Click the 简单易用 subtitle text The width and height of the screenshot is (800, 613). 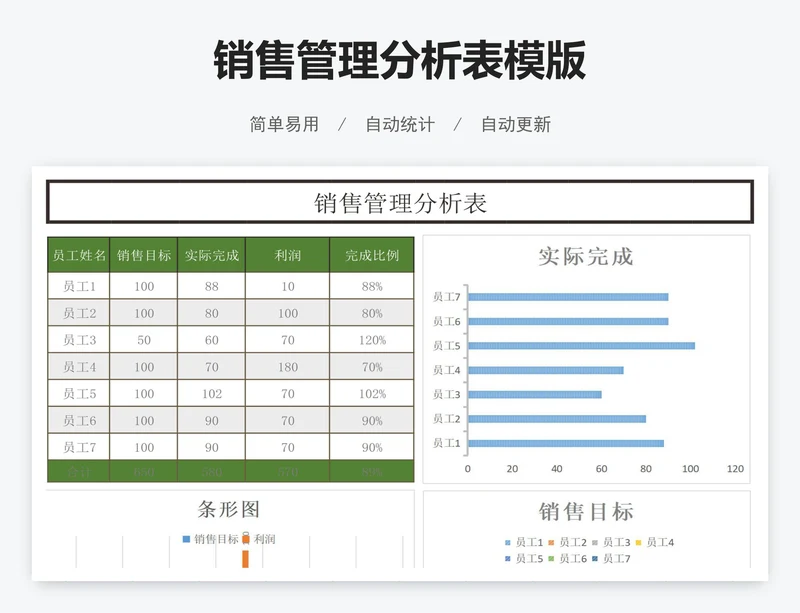284,124
